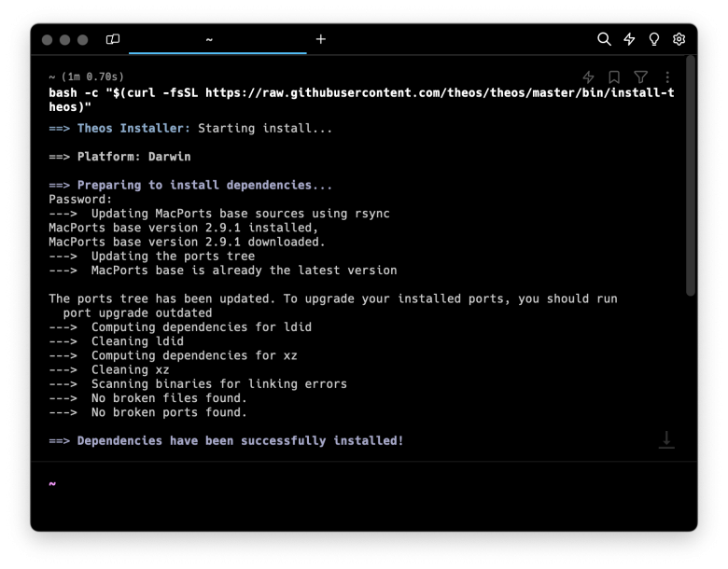Open the tabs panel icon
Image resolution: width=728 pixels, height=569 pixels.
pos(113,39)
